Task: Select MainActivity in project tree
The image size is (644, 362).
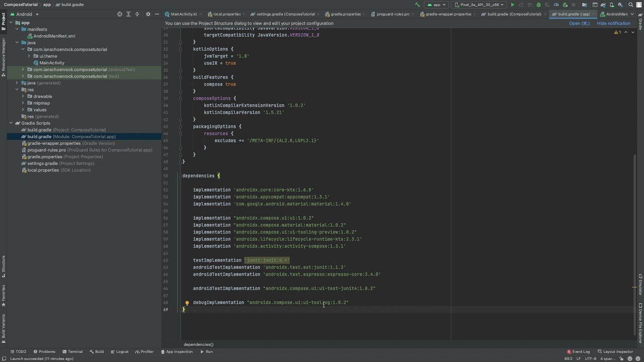Action: (x=52, y=63)
